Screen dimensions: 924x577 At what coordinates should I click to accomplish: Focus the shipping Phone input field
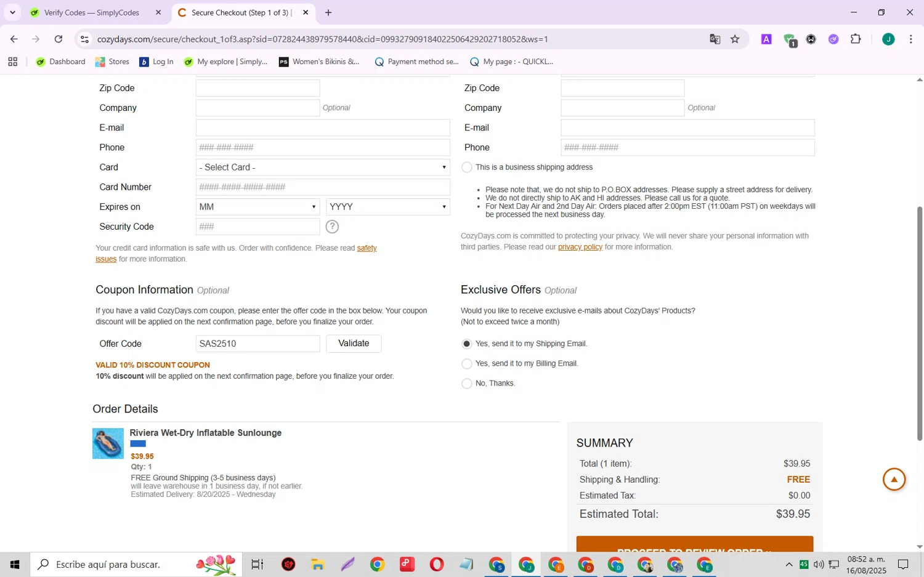687,147
